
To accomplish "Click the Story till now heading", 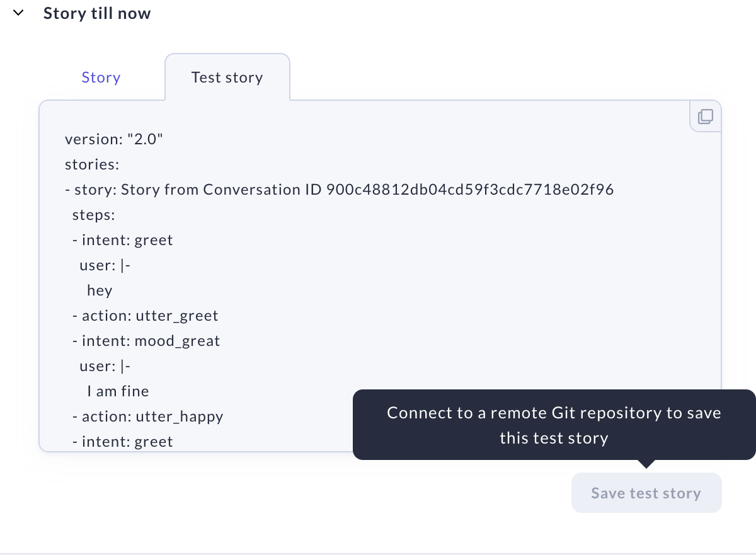I will 97,13.
